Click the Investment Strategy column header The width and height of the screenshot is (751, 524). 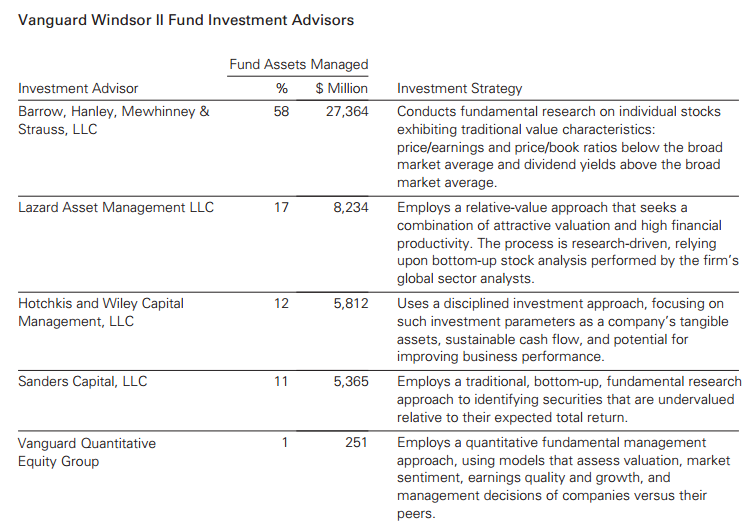click(459, 89)
